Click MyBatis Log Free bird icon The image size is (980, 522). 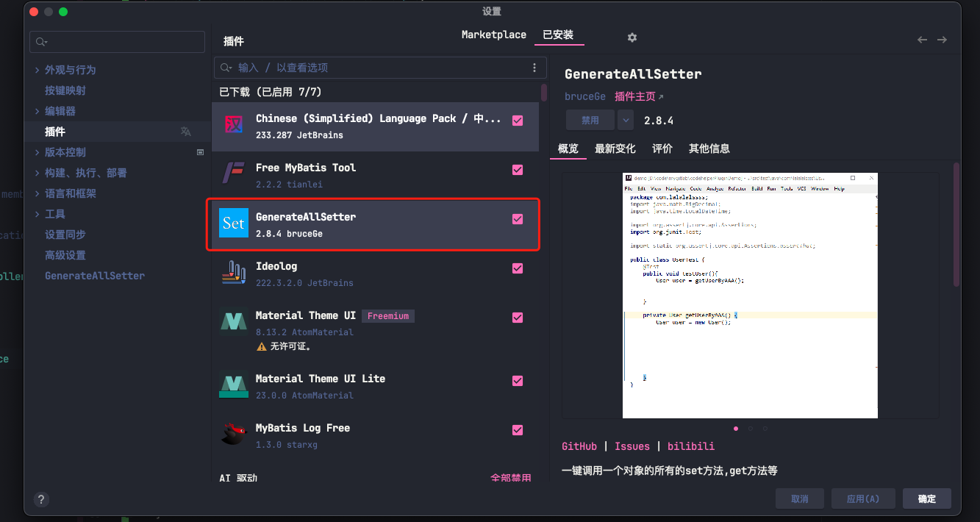point(234,435)
